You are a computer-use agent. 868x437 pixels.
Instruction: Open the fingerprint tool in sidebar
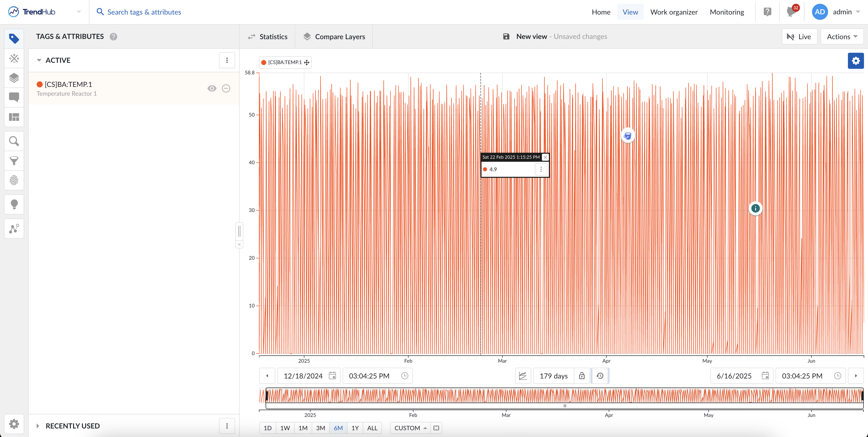pyautogui.click(x=14, y=181)
